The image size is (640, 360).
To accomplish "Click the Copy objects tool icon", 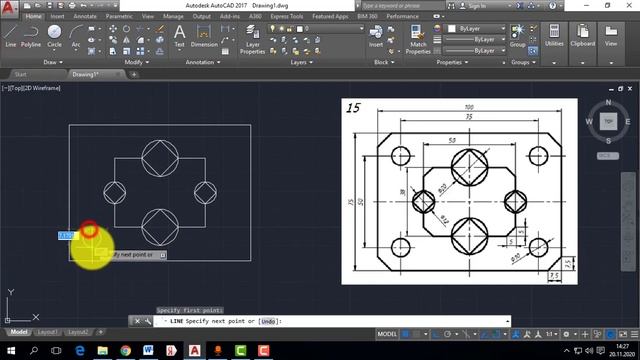I will point(113,40).
